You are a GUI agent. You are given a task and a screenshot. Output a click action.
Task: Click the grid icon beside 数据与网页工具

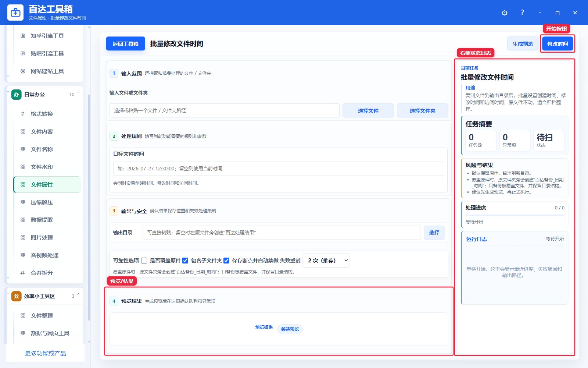coord(23,333)
